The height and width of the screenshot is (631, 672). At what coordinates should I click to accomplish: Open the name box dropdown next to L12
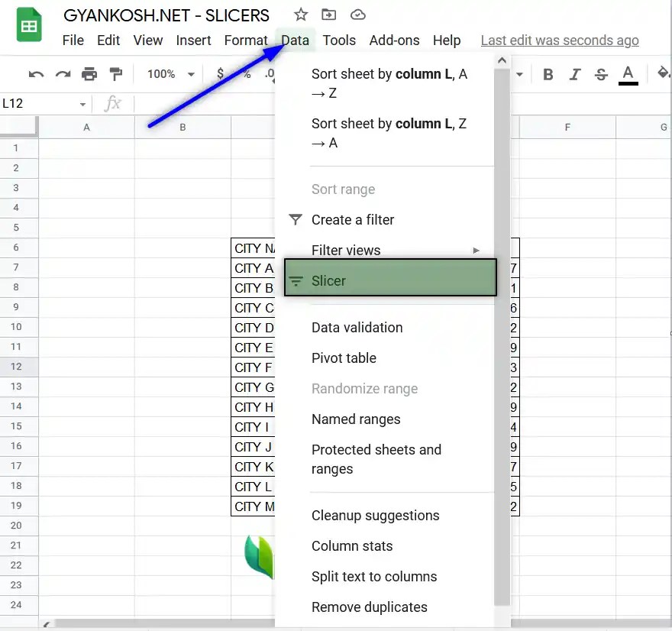coord(84,103)
